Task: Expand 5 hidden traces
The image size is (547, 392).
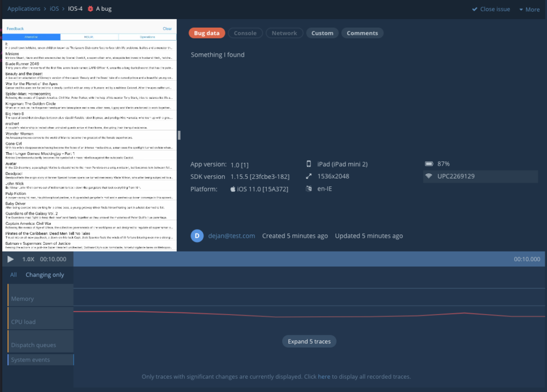Action: [309, 341]
